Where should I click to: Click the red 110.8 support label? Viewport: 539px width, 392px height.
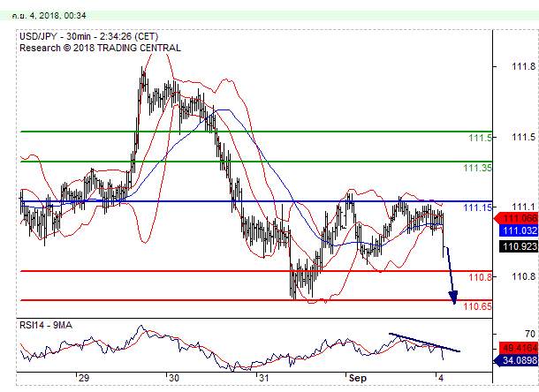pos(480,277)
